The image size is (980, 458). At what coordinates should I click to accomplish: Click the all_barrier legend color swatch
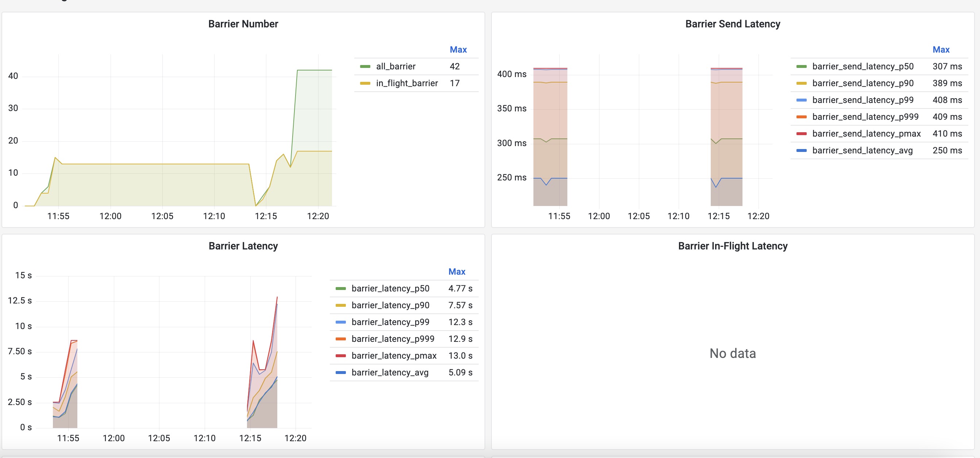pyautogui.click(x=365, y=66)
